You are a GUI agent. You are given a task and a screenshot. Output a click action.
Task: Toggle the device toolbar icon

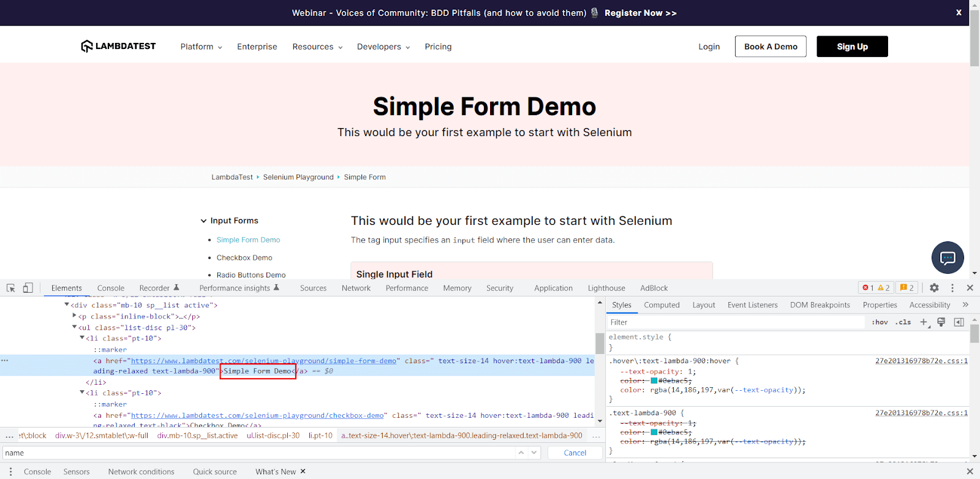click(x=28, y=288)
